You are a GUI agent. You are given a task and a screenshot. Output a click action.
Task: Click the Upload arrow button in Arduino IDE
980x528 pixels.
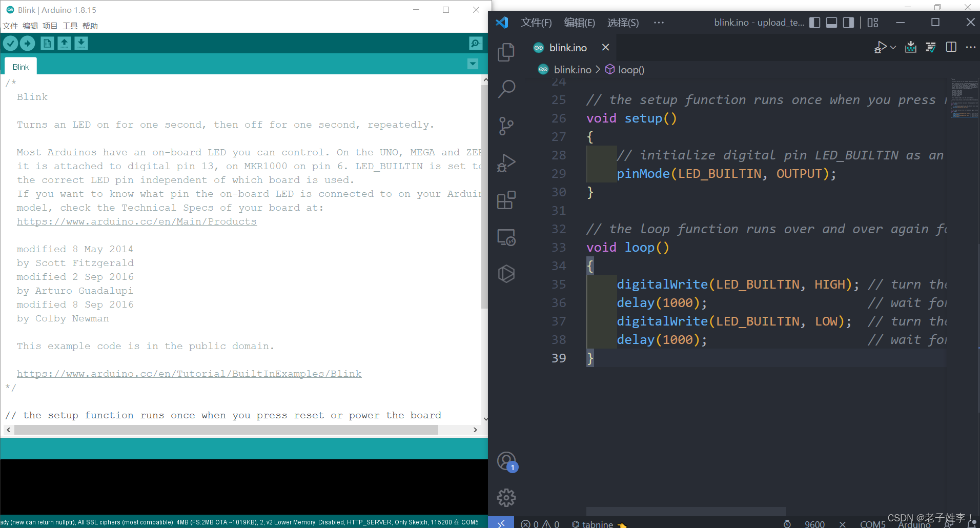click(28, 44)
